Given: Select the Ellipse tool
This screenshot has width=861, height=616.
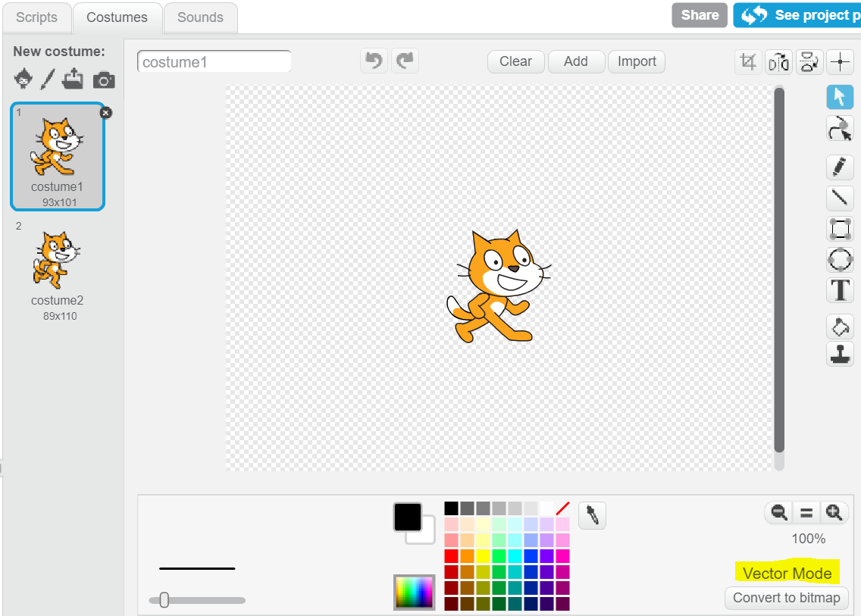Looking at the screenshot, I should (840, 259).
